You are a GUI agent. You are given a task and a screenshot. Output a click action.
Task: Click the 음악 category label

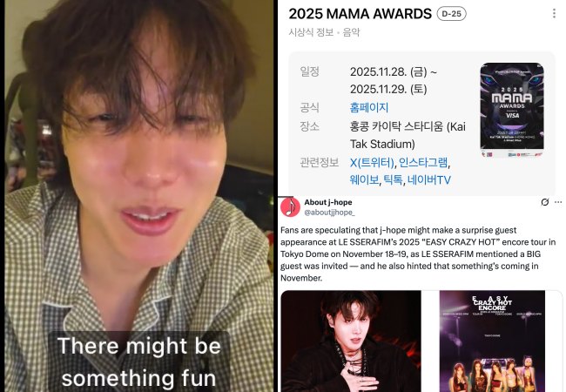351,32
